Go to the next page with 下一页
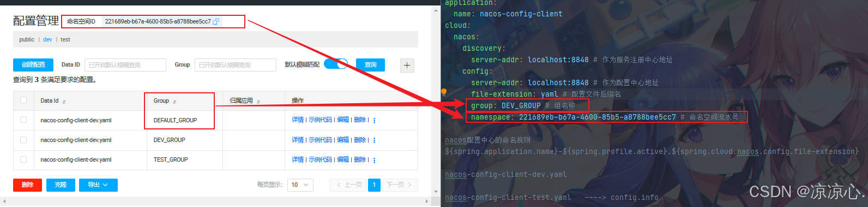 click(x=400, y=185)
